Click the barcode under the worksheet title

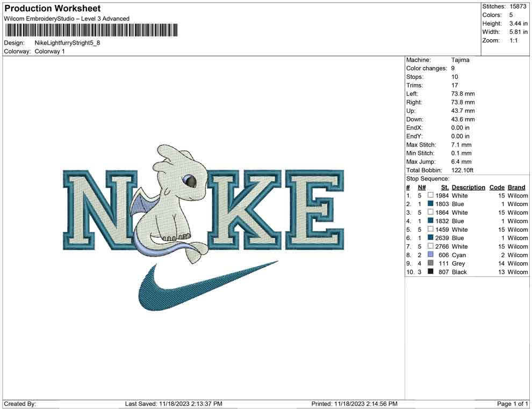[91, 30]
